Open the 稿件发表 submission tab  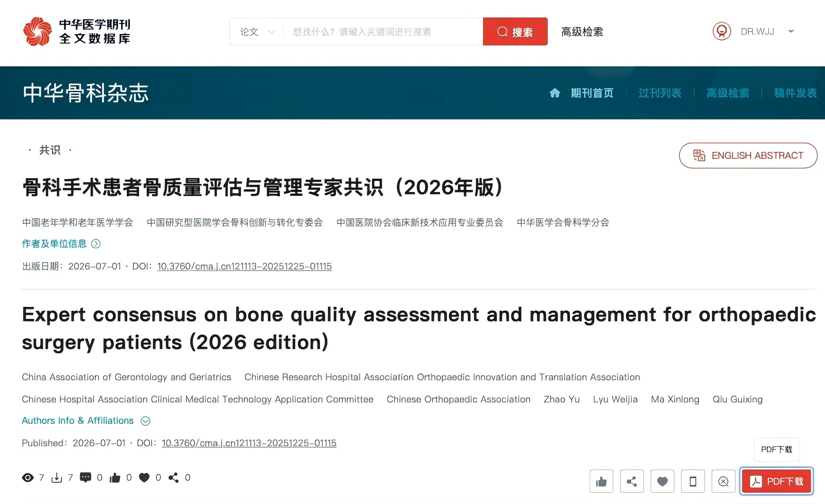796,93
